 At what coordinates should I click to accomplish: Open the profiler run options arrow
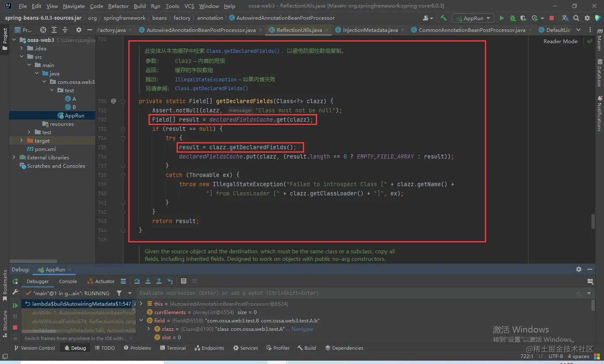tap(542, 18)
